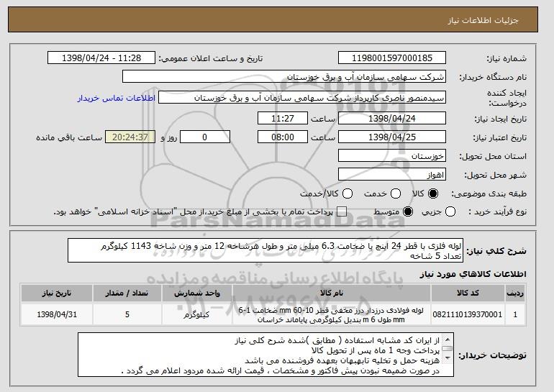Click item code 0821110139370001 cell
Viewport: 554px width, 392px height.
[468, 314]
